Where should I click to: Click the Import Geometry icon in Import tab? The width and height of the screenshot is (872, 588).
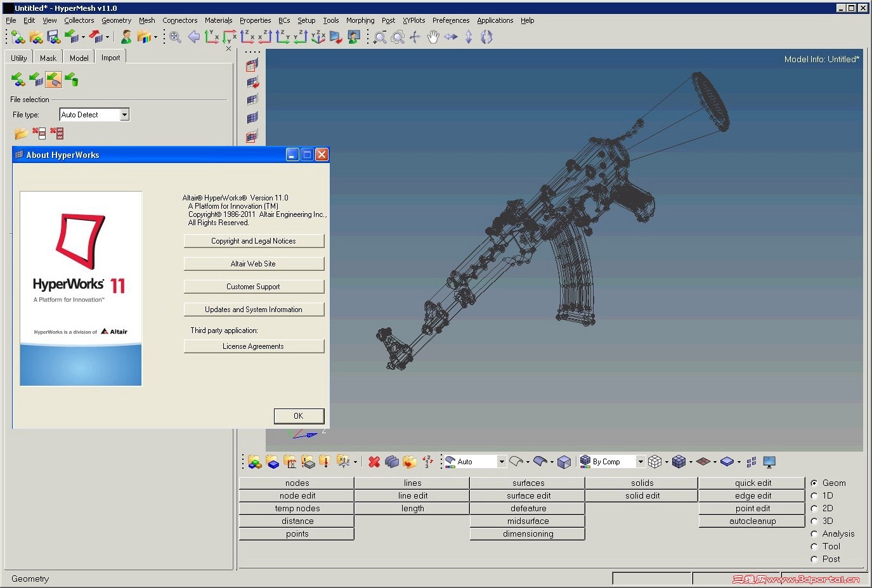(x=54, y=80)
